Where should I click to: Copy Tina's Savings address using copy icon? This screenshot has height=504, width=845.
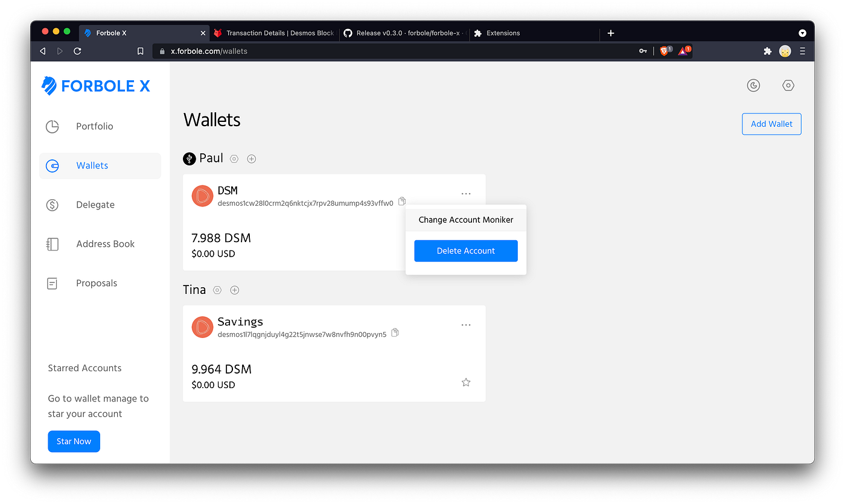(395, 332)
